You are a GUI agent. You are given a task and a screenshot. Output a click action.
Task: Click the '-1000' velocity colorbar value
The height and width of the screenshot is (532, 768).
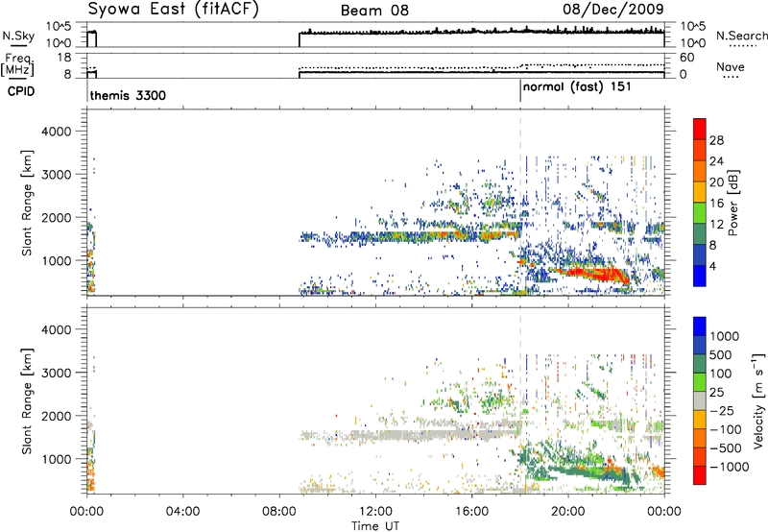pyautogui.click(x=730, y=467)
